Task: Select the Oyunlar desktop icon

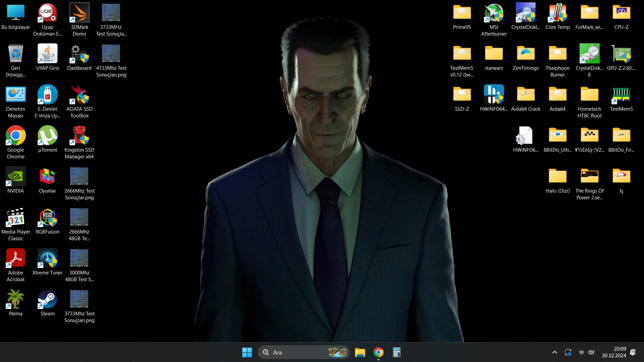Action: click(x=47, y=180)
